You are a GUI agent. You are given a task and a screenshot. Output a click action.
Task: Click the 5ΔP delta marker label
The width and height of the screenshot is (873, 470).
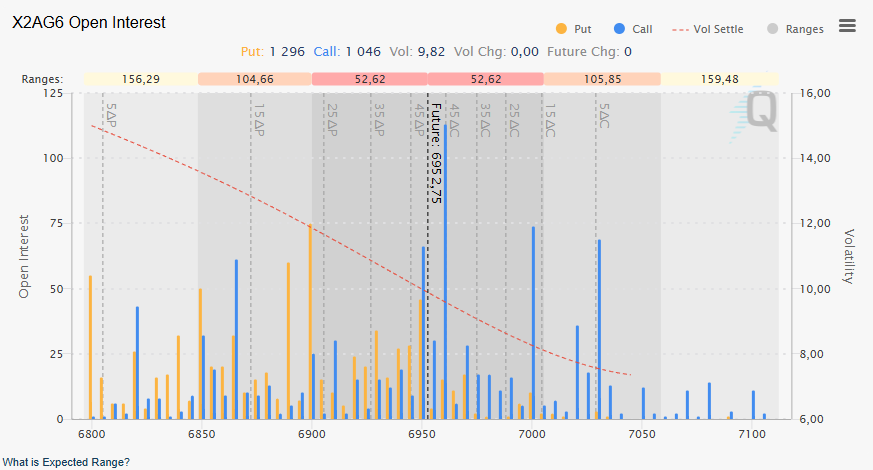[x=111, y=115]
